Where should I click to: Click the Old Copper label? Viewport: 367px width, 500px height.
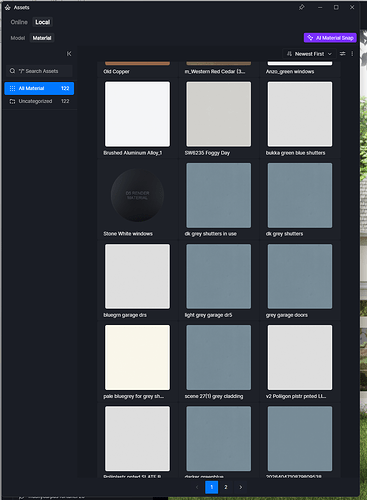[x=116, y=72]
